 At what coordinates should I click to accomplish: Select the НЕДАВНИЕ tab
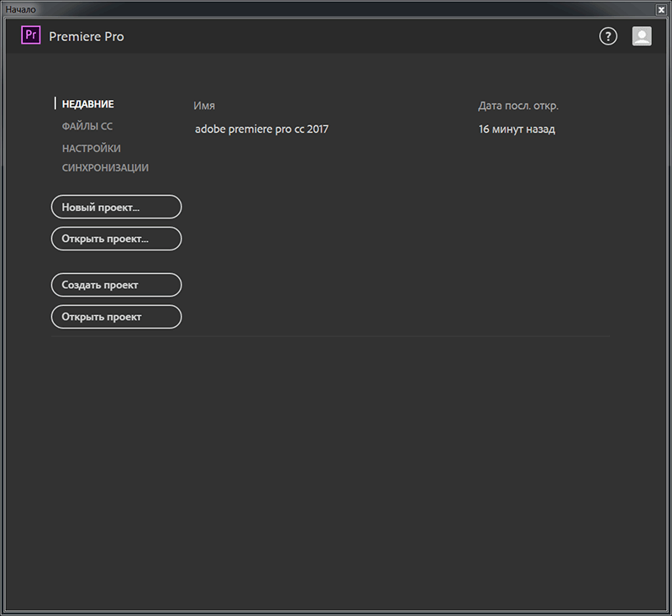tap(88, 104)
